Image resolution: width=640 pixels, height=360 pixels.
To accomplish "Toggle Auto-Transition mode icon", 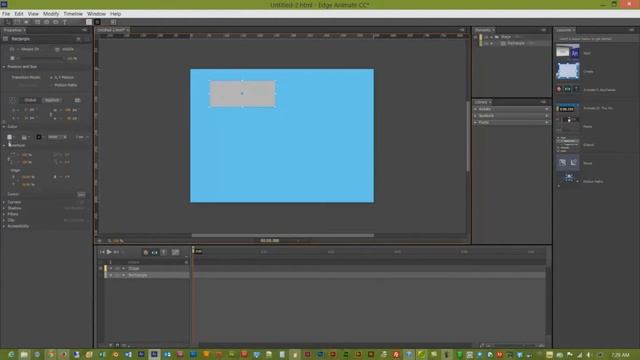I will [155, 252].
